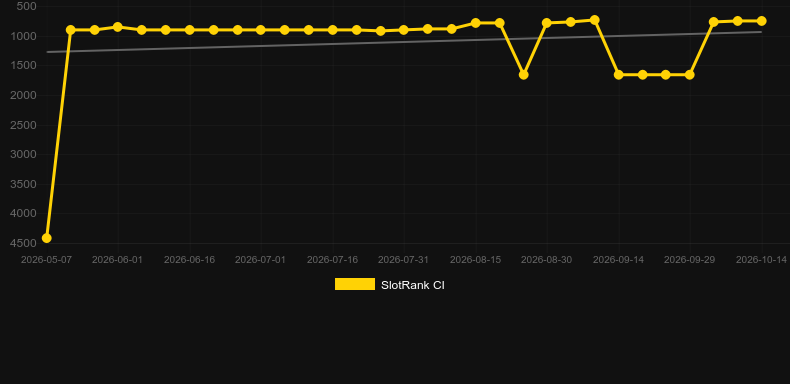Click the 2000 y-axis label

(x=24, y=95)
